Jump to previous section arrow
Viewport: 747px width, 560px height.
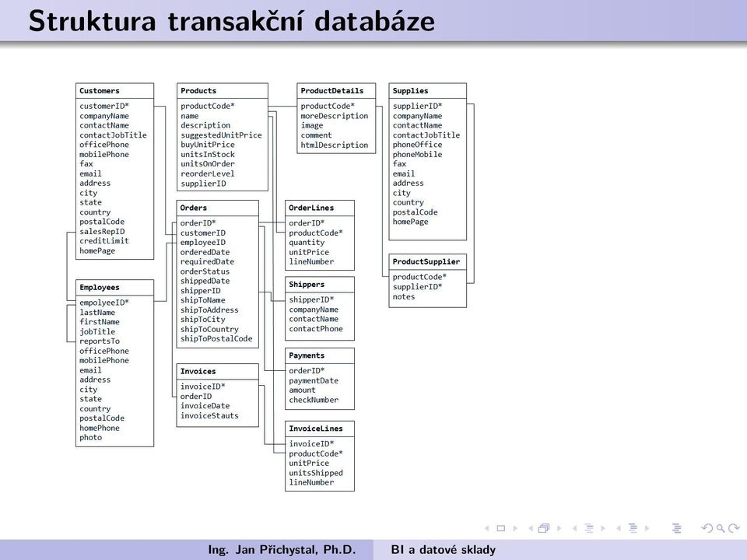619,528
